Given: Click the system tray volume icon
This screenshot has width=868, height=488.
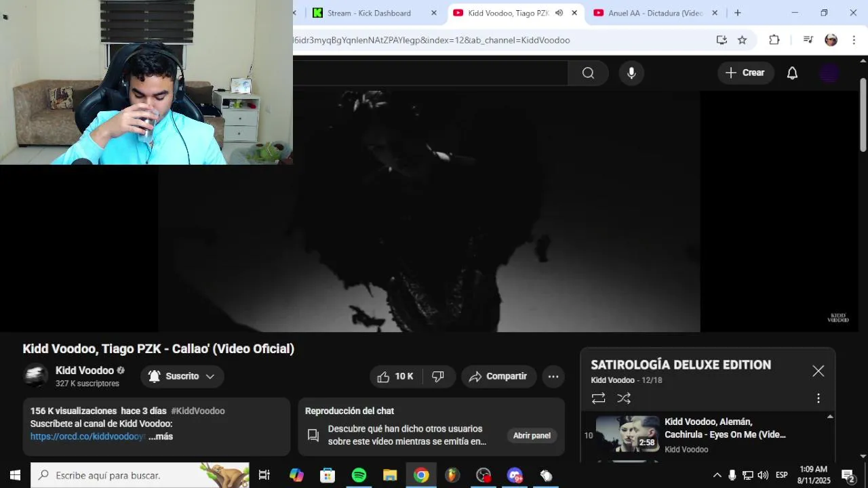Looking at the screenshot, I should coord(763,475).
